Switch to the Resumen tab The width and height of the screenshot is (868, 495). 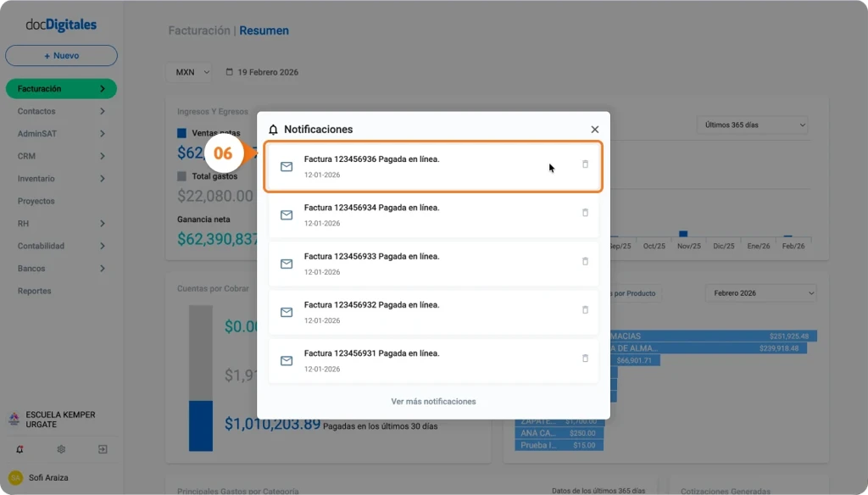pyautogui.click(x=264, y=30)
